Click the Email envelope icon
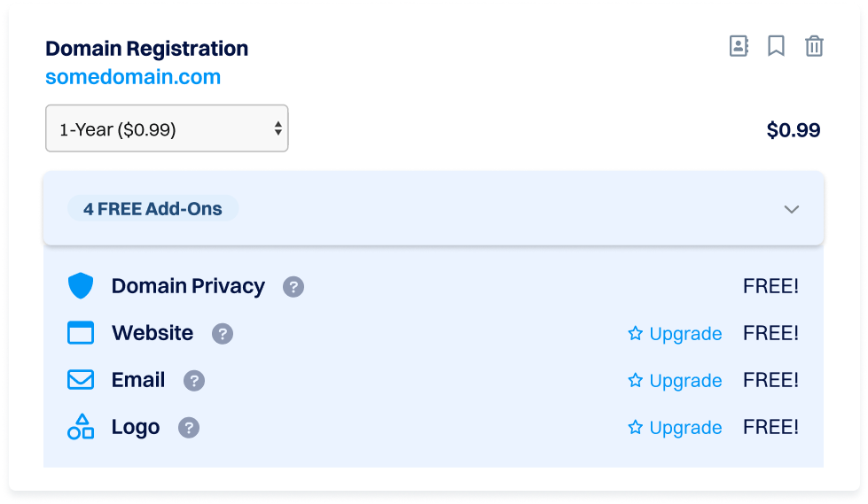 click(81, 380)
